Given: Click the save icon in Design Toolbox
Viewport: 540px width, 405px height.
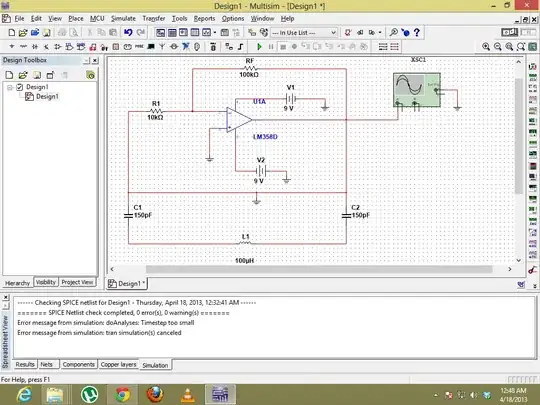Looking at the screenshot, I should (37, 75).
